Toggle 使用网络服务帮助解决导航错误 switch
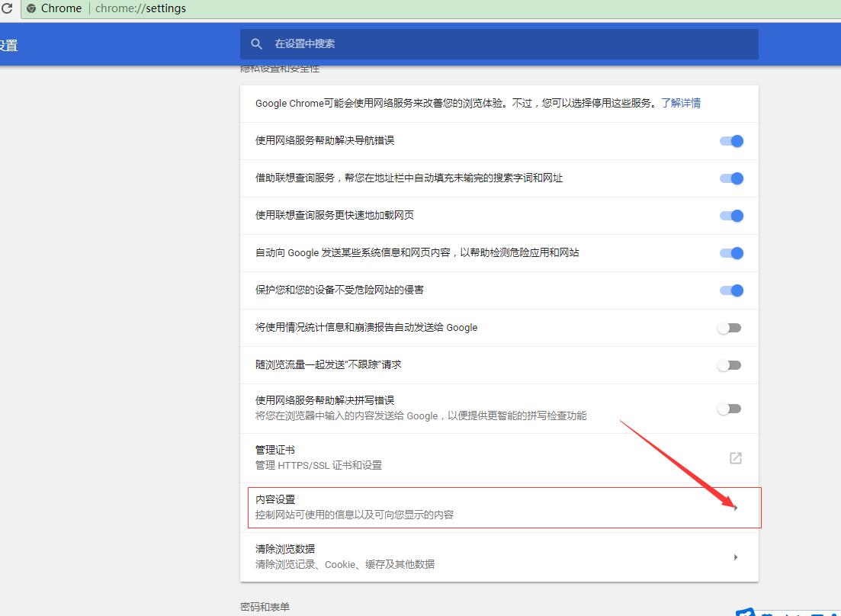841x616 pixels. 731,141
